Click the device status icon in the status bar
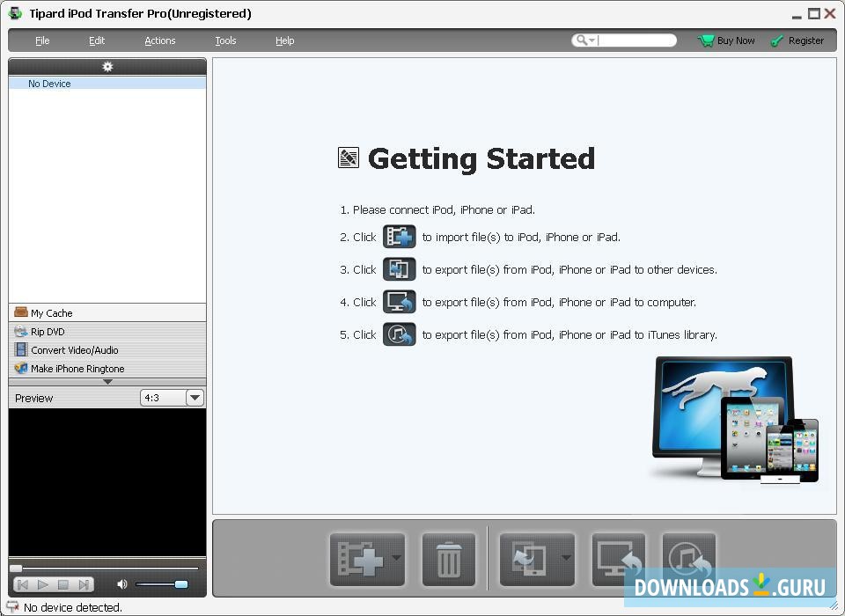This screenshot has height=616, width=845. (x=12, y=607)
